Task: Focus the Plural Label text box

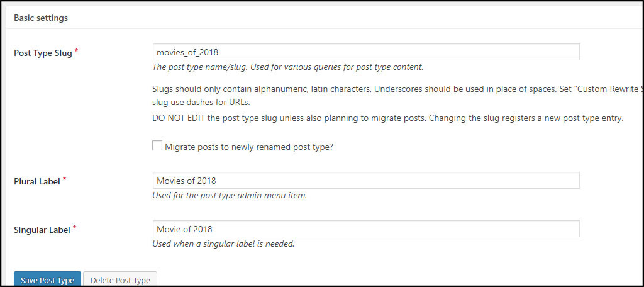Action: (366, 181)
